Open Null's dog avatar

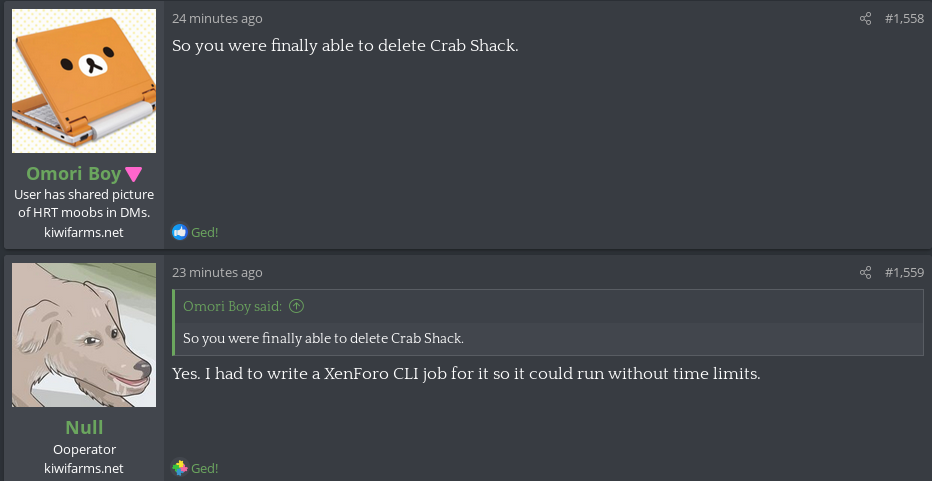(84, 335)
